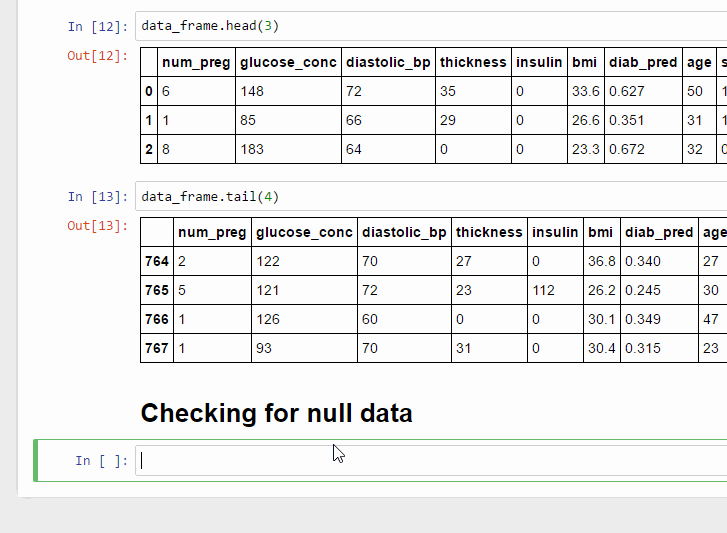Click age value 50 in row 0
This screenshot has height=533, width=727.
[695, 91]
